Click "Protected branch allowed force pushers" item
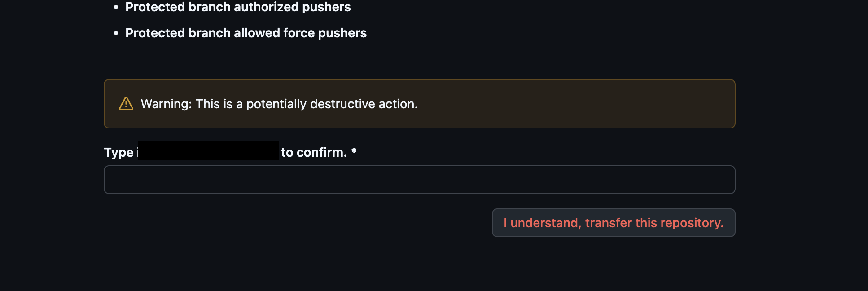Viewport: 868px width, 291px height. pyautogui.click(x=246, y=33)
